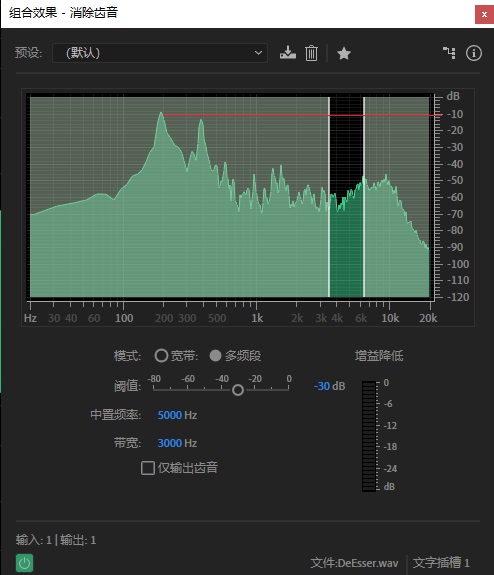
Task: Click the 10k frequency axis label
Action: point(390,318)
